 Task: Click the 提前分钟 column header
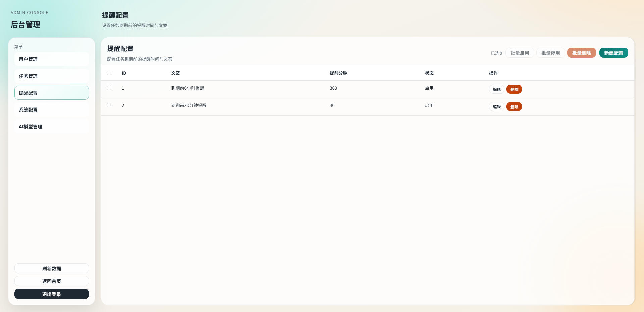pos(338,73)
